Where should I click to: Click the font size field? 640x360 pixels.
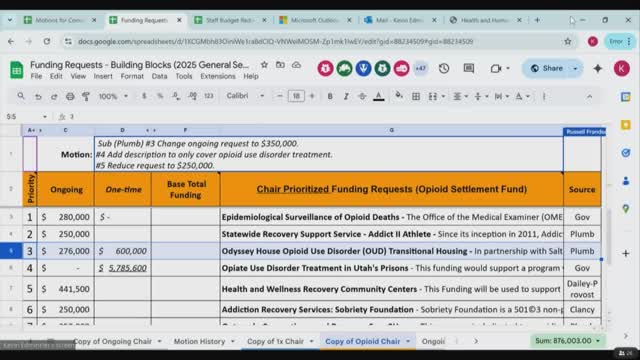(x=296, y=96)
